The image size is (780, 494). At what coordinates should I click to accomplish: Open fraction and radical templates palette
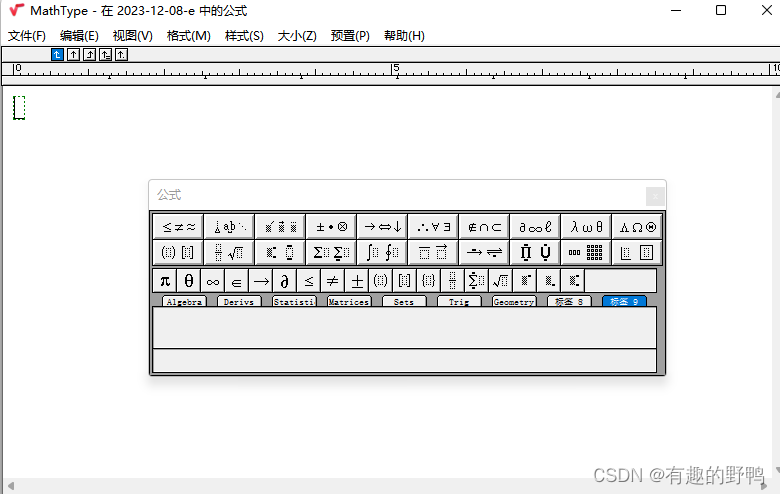coord(229,252)
